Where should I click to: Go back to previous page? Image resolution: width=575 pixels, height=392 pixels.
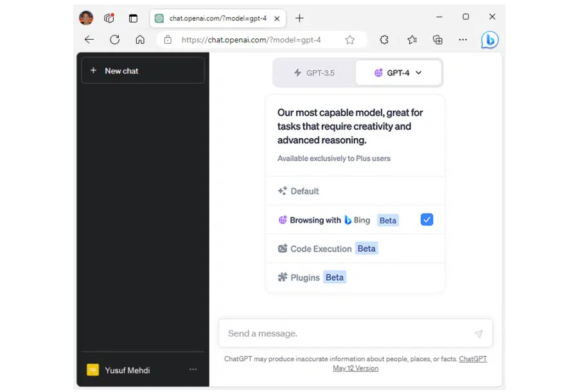tap(89, 40)
